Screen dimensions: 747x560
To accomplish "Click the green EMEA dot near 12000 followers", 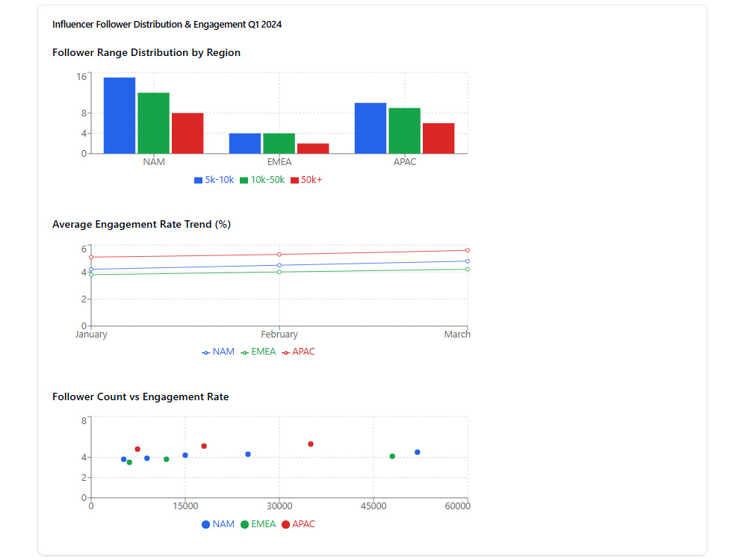I will pos(167,459).
